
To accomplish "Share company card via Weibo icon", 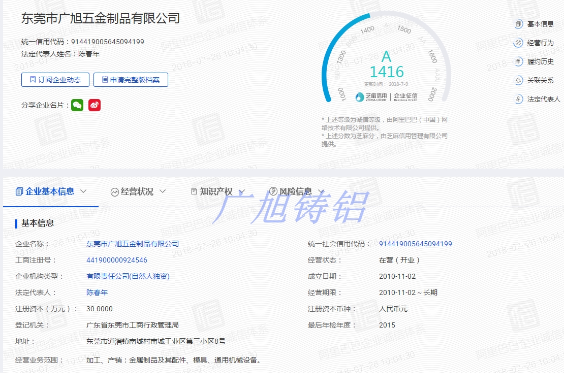I will 95,105.
